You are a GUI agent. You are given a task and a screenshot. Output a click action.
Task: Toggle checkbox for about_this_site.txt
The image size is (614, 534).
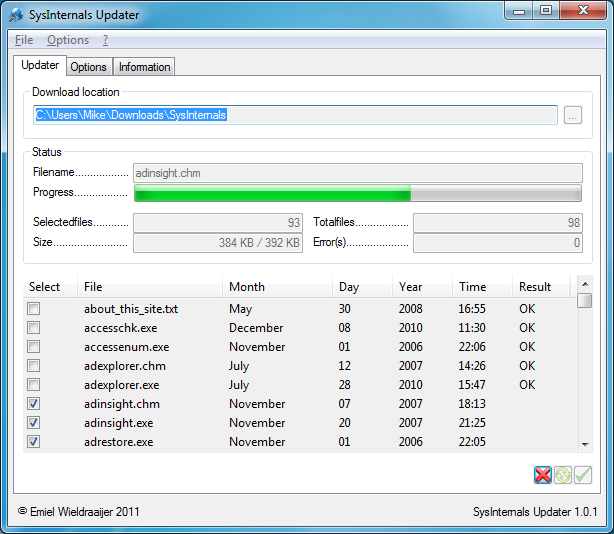tap(34, 308)
